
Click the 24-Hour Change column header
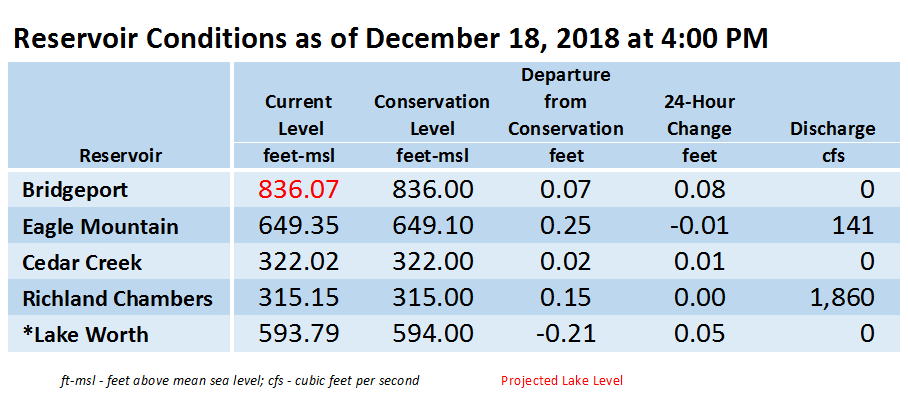(699, 115)
